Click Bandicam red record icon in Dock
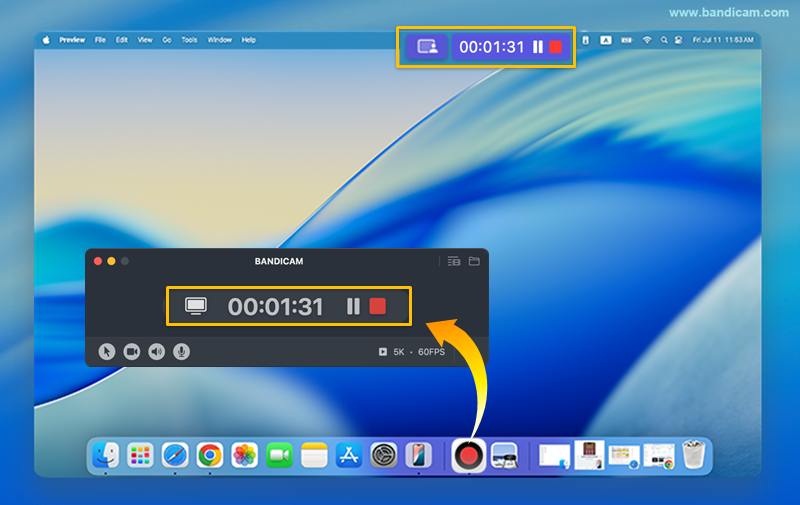The width and height of the screenshot is (800, 505). 468,456
